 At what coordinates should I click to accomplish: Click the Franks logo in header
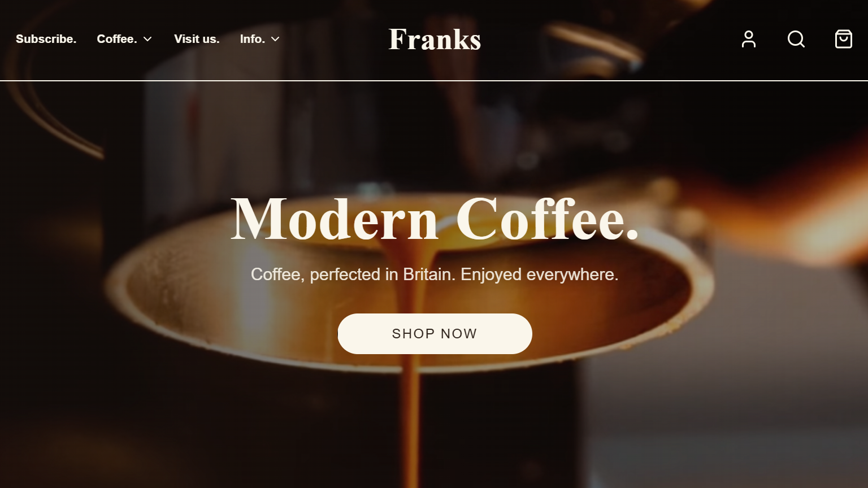tap(435, 40)
